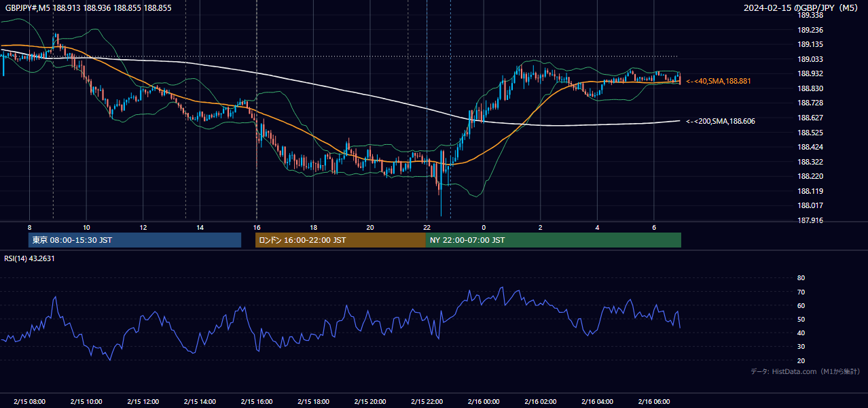Click price axis value 188.830
The width and height of the screenshot is (868, 408).
(810, 88)
